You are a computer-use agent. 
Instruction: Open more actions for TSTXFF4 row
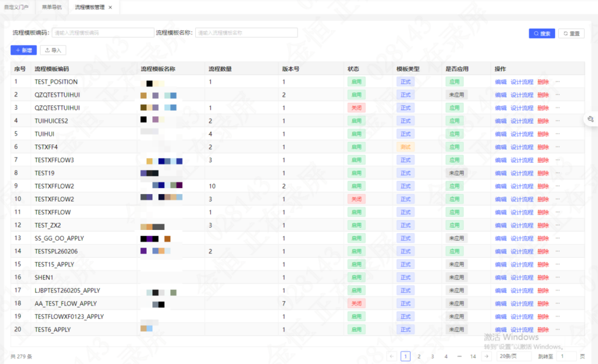[558, 147]
